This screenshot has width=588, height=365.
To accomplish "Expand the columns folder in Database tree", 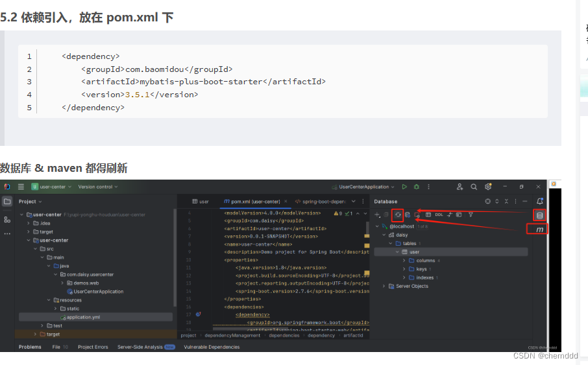I will coord(404,261).
